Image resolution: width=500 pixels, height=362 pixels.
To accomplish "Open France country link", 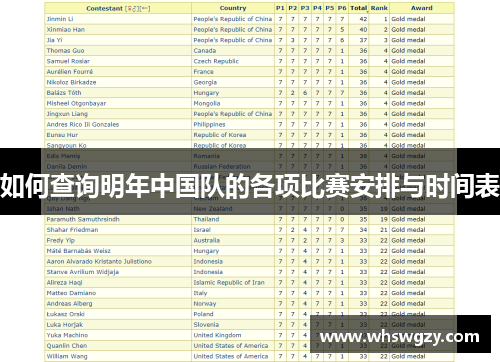I will 203,72.
